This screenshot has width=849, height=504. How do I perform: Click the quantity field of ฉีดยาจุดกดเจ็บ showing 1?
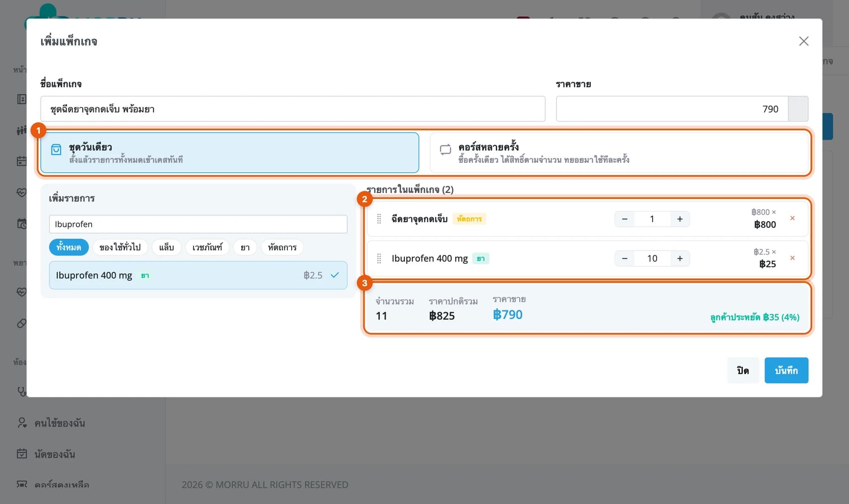point(652,219)
